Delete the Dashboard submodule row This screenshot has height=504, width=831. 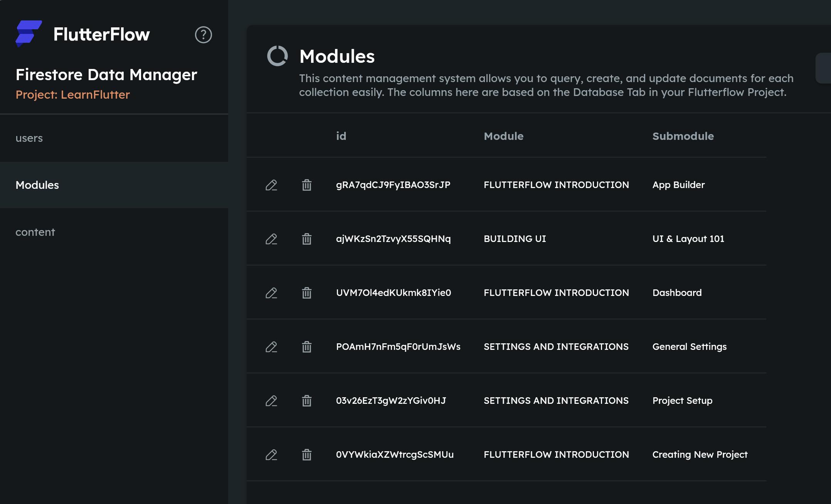click(306, 293)
